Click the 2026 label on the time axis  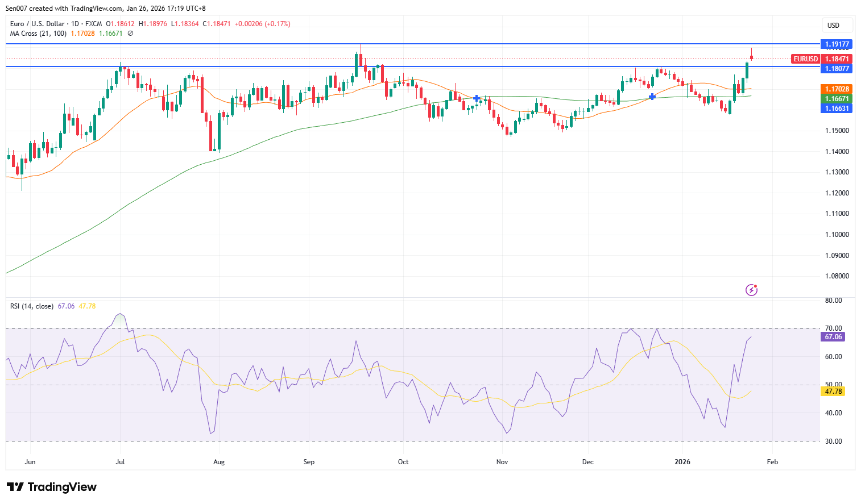[x=682, y=462]
